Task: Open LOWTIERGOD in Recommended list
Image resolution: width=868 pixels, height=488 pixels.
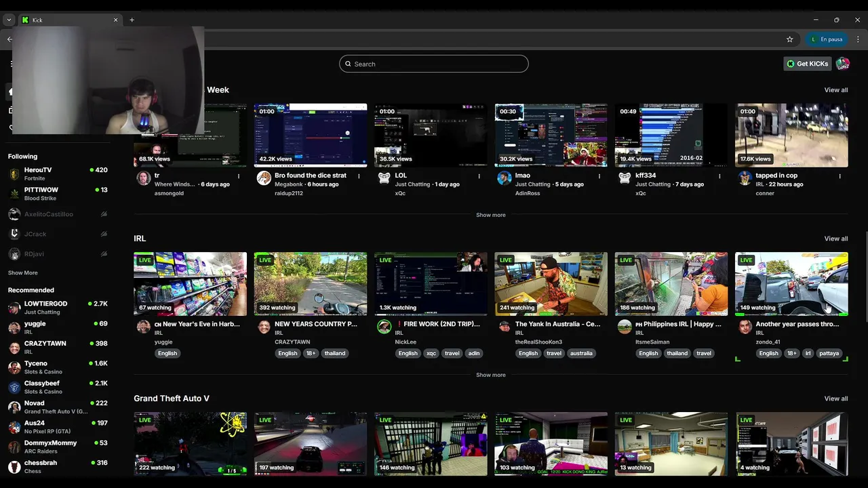Action: click(58, 308)
